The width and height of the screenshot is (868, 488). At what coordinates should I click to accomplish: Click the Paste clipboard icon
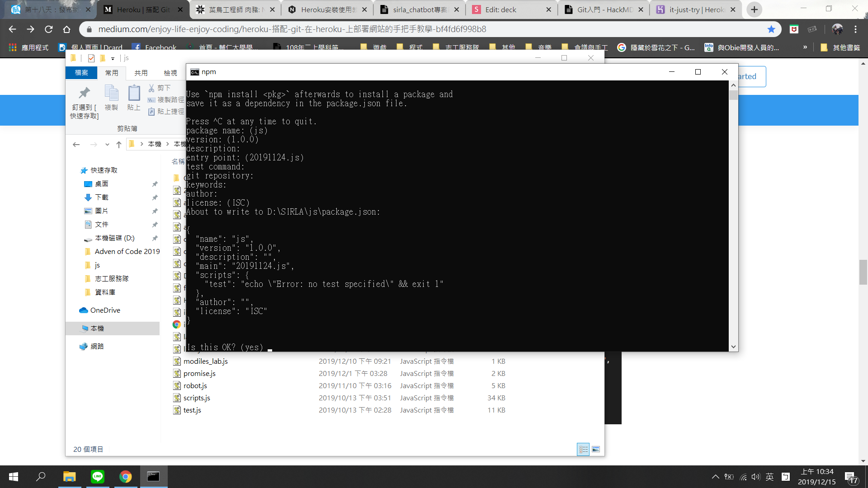pos(134,94)
